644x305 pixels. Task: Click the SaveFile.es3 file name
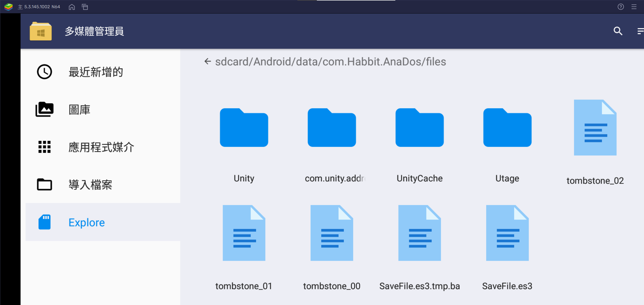pyautogui.click(x=507, y=286)
